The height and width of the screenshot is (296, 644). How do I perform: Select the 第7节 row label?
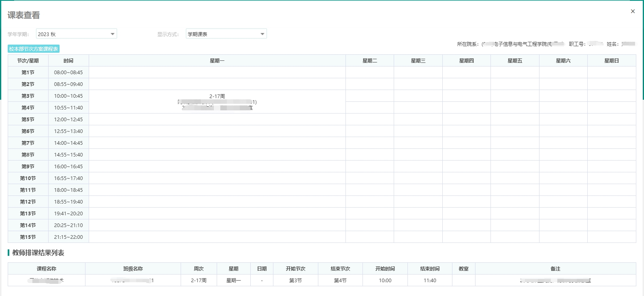click(28, 143)
